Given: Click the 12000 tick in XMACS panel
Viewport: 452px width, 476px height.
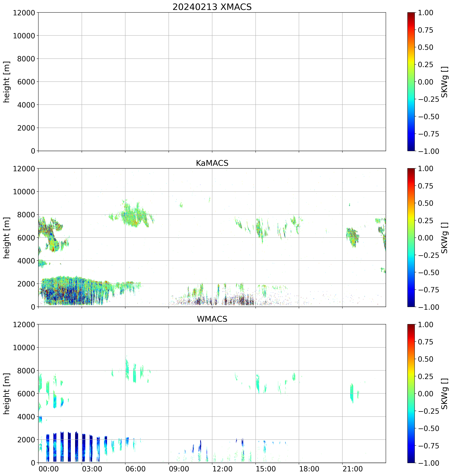Looking at the screenshot, I should point(24,13).
